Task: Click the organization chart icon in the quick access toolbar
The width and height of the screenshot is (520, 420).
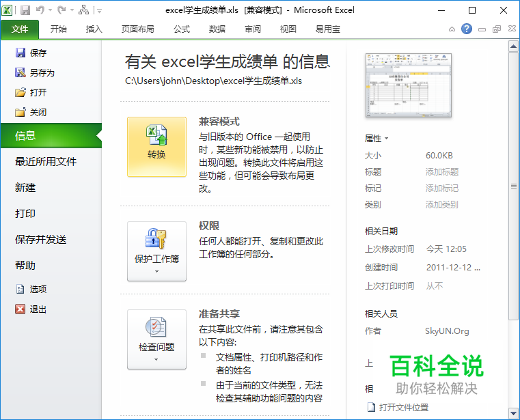Action: point(83,10)
